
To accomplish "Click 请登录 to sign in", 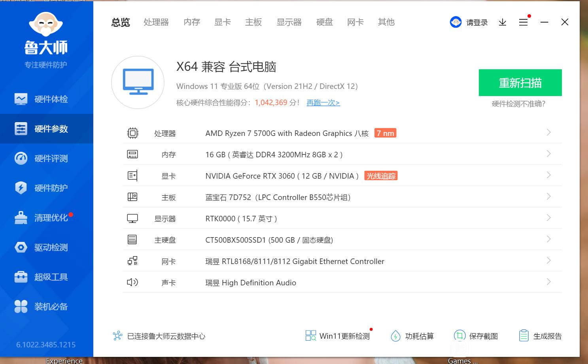I will pos(477,23).
